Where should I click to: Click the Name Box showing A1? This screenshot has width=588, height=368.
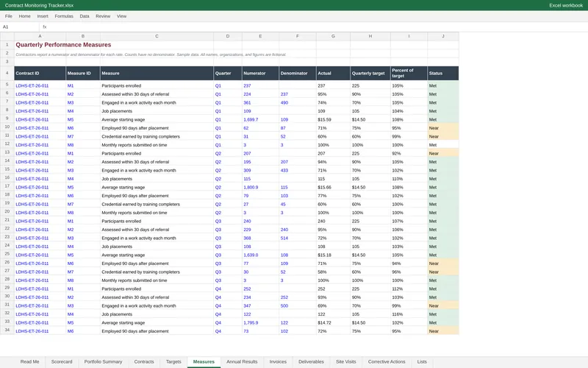20,26
